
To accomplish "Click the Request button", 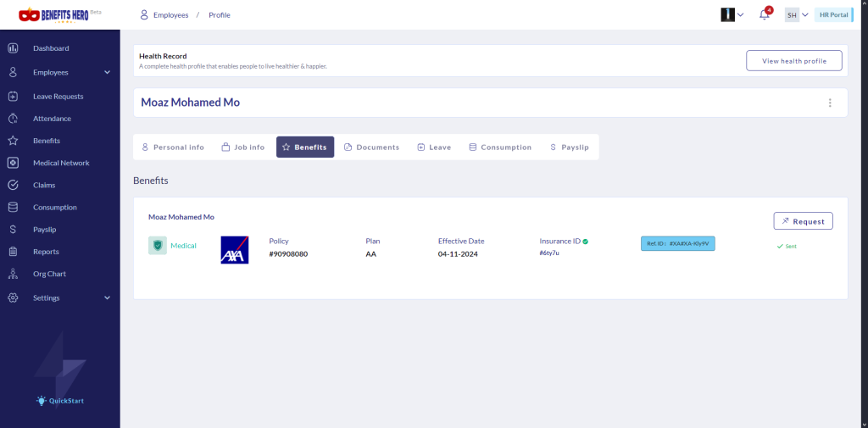I will click(x=803, y=221).
